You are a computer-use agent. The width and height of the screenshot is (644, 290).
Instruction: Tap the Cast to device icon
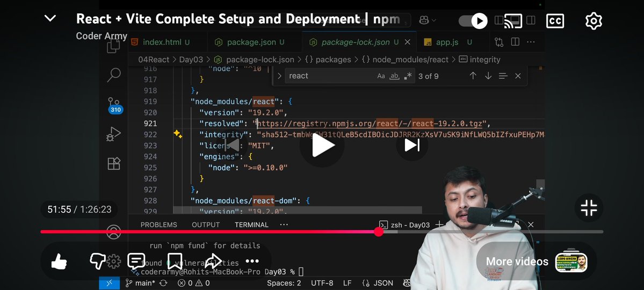coord(513,21)
